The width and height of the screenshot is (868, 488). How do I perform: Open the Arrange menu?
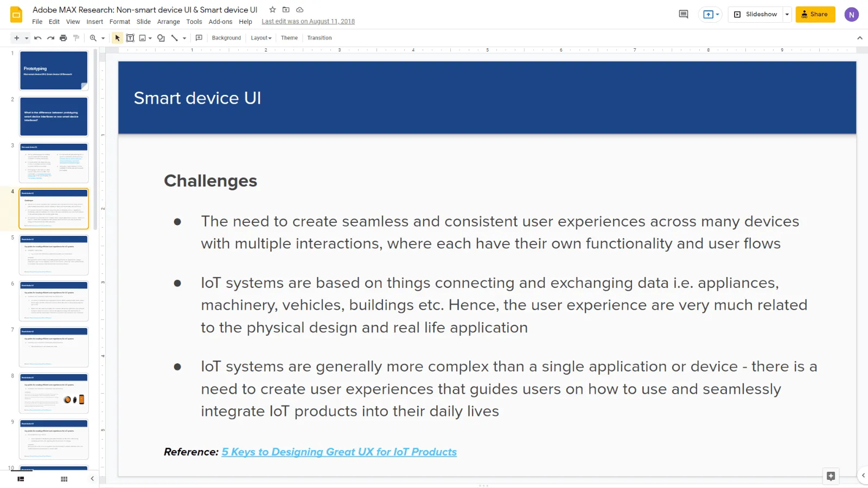169,22
